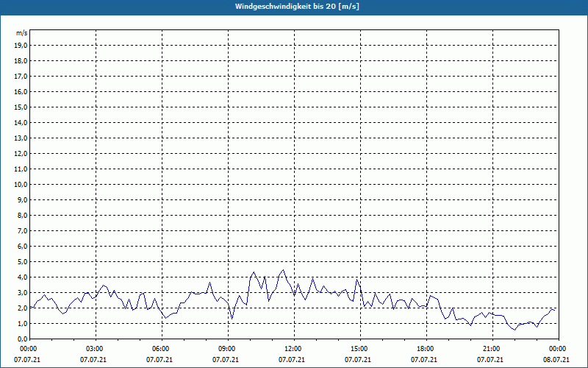588x368 pixels.
Task: Select the 07.07.21 date under 06:00
Action: 159,360
